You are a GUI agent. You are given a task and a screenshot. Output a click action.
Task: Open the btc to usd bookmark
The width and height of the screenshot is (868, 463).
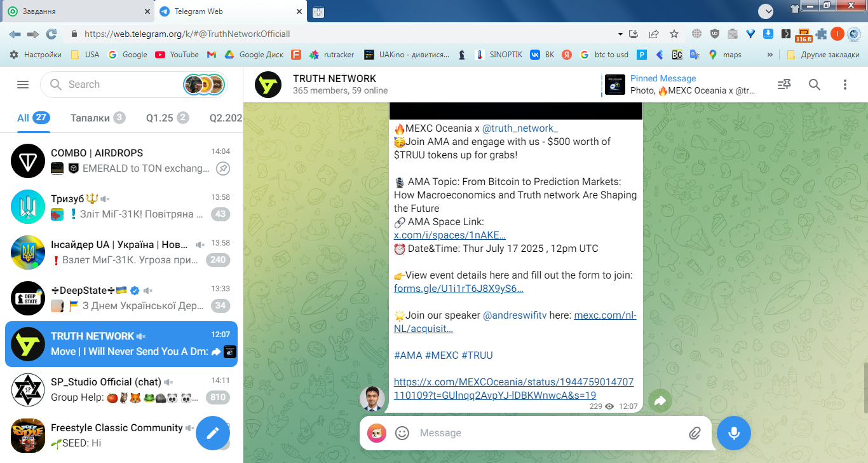(604, 55)
